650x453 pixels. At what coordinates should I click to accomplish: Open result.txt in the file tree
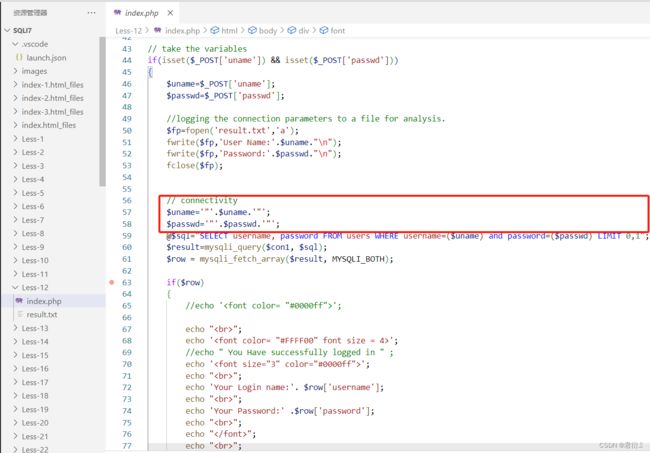pyautogui.click(x=42, y=315)
